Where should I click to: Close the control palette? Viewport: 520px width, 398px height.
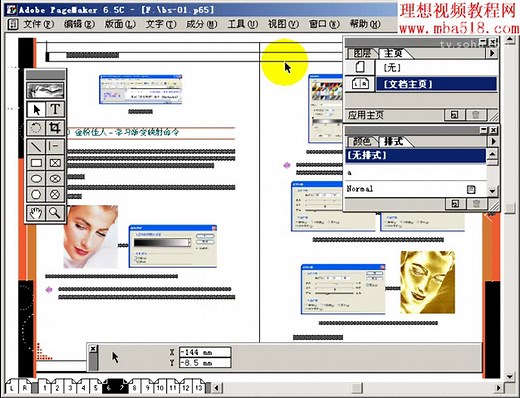point(93,349)
